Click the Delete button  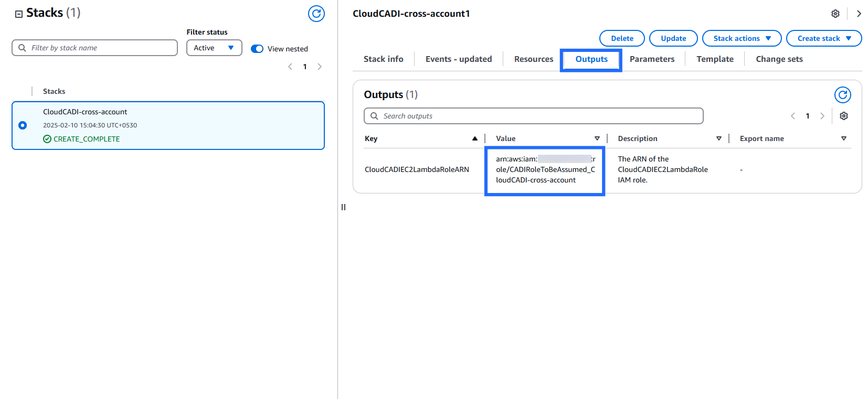[x=622, y=38]
